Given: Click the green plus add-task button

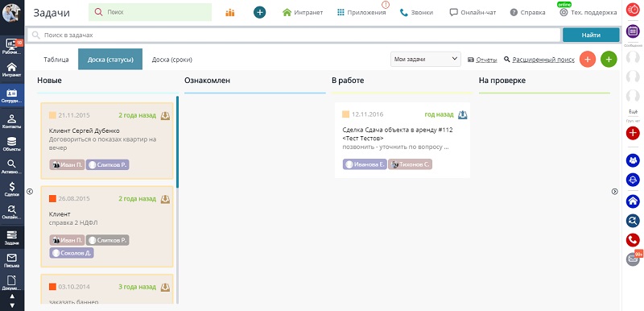Looking at the screenshot, I should (609, 60).
